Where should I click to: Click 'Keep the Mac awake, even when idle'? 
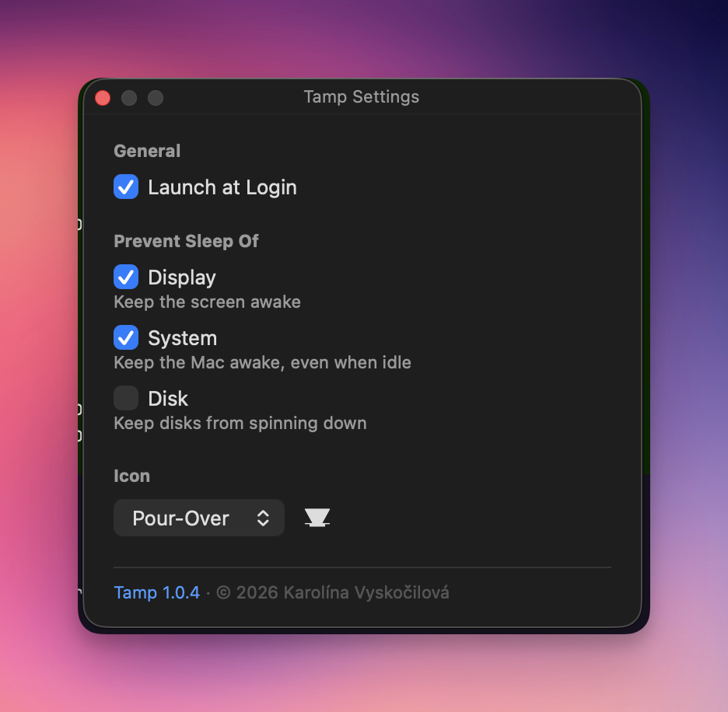pyautogui.click(x=262, y=362)
